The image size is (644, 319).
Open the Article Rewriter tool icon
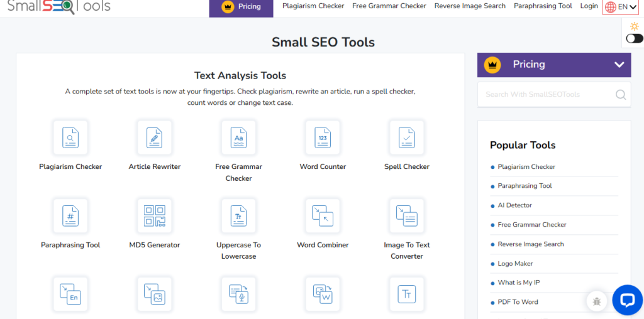(x=155, y=138)
